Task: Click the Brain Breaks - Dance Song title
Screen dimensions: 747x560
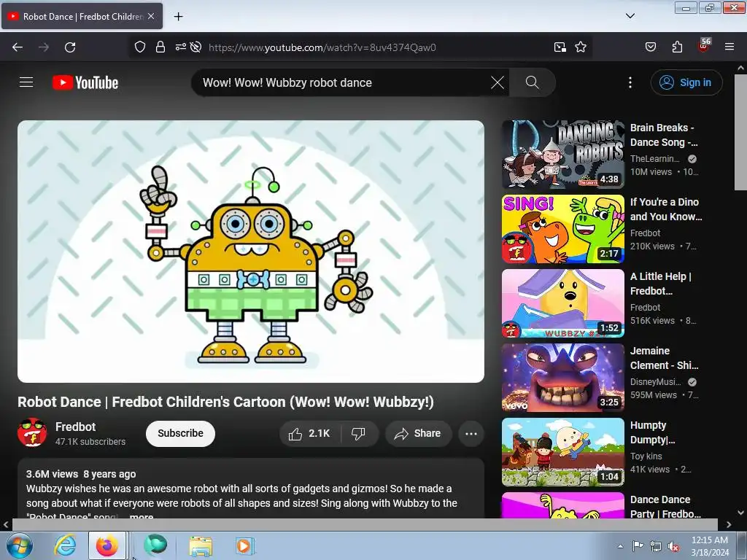Action: (x=664, y=135)
